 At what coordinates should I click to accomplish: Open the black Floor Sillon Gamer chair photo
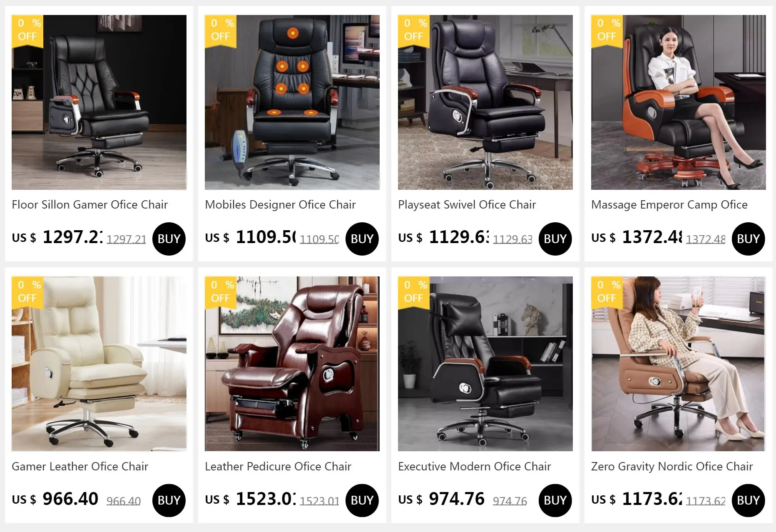tap(99, 102)
